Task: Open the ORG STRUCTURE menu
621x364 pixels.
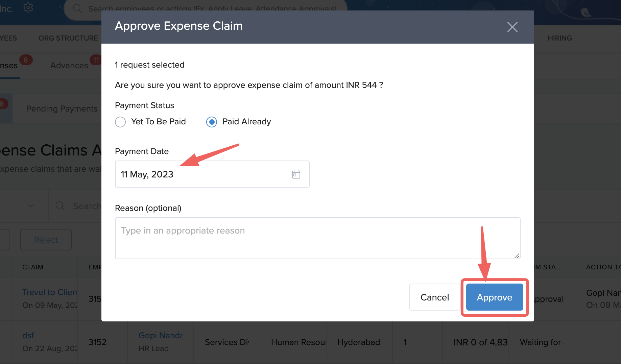Action: 68,38
